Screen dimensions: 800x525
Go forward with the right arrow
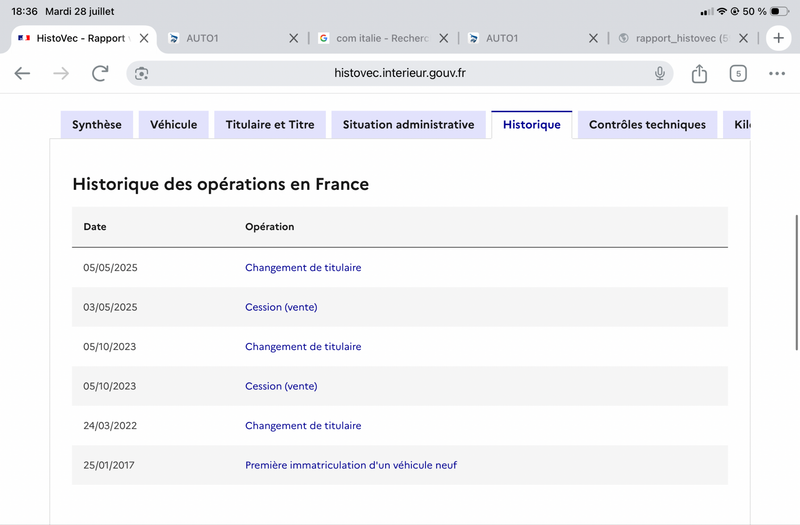coord(61,73)
